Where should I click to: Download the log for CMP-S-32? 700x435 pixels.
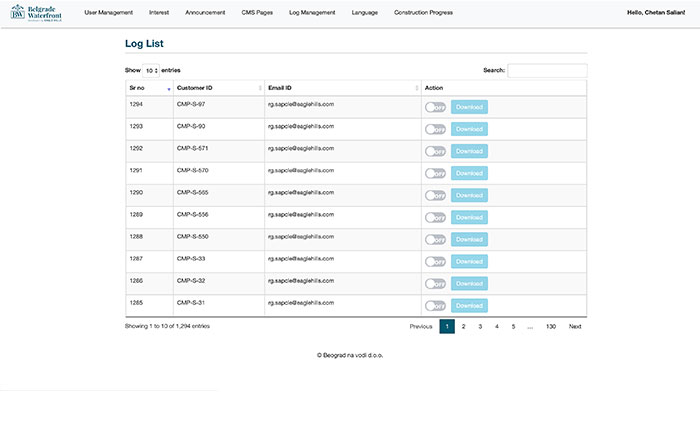[469, 284]
